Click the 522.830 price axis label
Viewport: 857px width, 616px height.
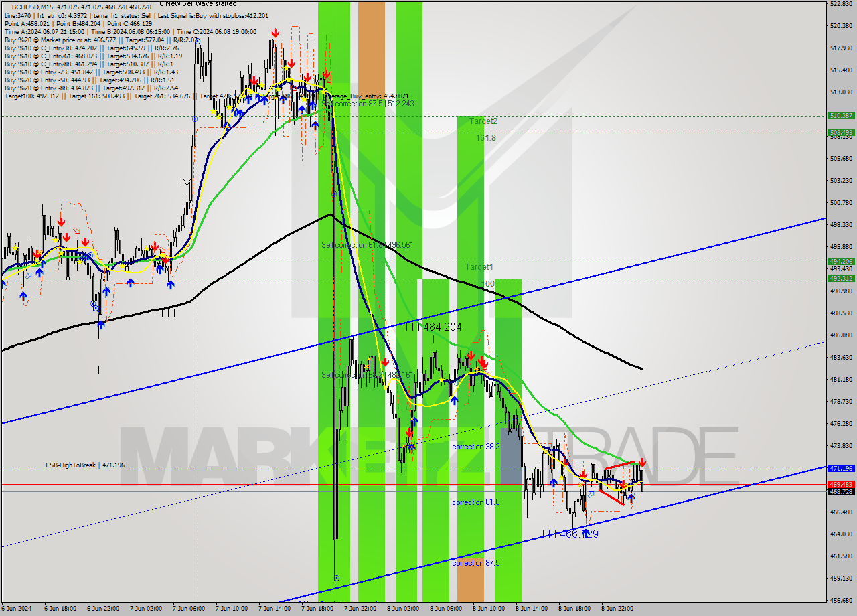(841, 4)
